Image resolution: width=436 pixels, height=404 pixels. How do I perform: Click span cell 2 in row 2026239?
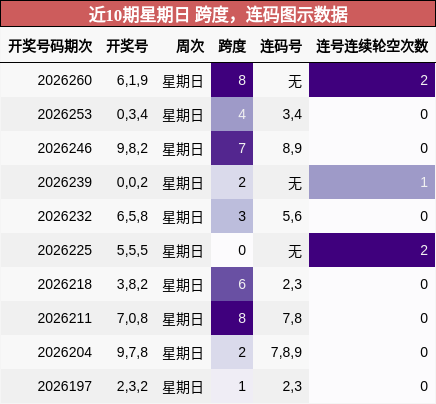pos(232,182)
